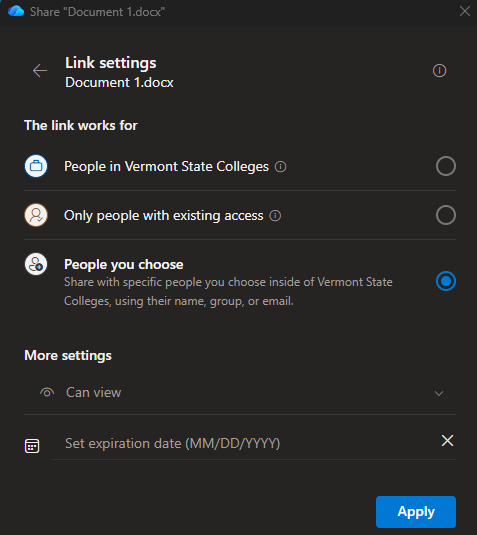Click the person icon for existing access
Screen dimensions: 477x535
click(x=36, y=215)
